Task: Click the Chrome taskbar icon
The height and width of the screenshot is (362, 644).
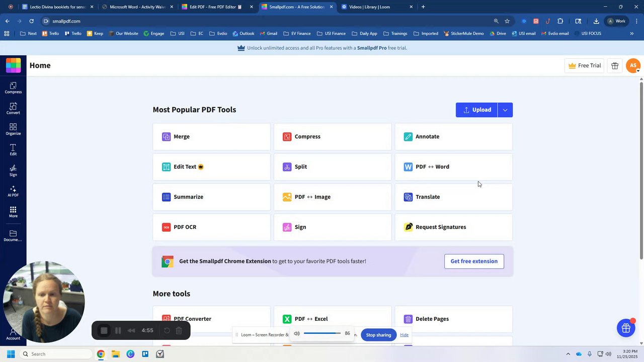Action: pos(101,354)
